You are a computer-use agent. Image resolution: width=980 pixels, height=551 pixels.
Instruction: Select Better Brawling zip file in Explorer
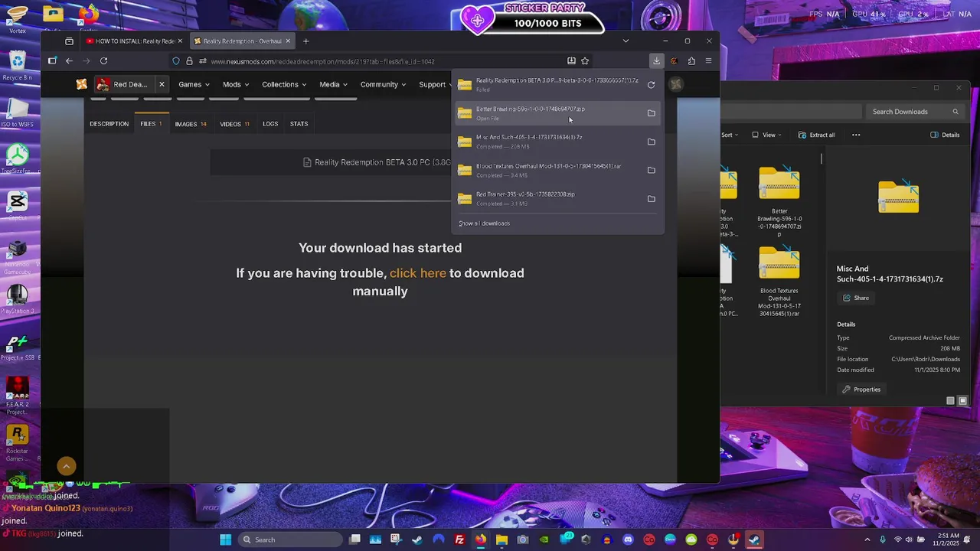(779, 201)
